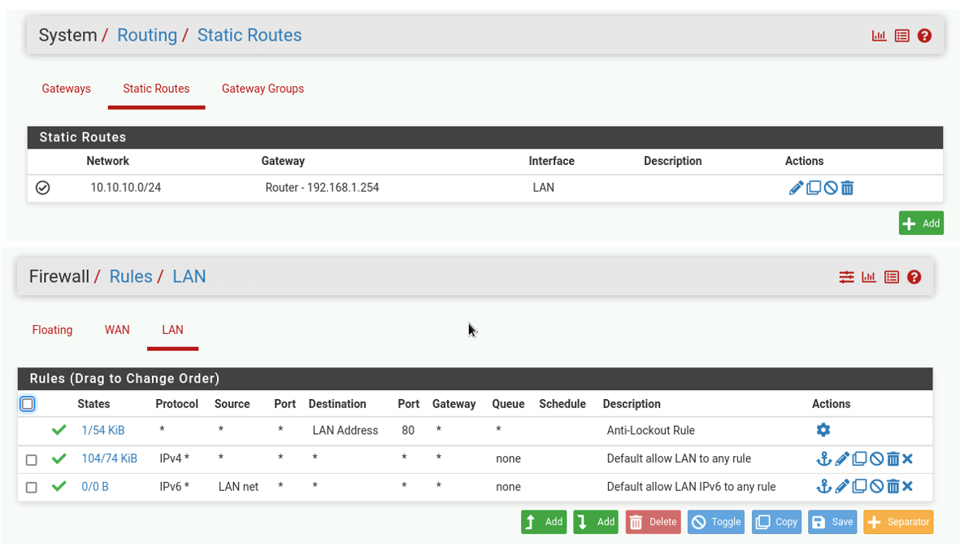Edit the Default allow LAN IPv6 rule
960x560 pixels.
tap(842, 487)
